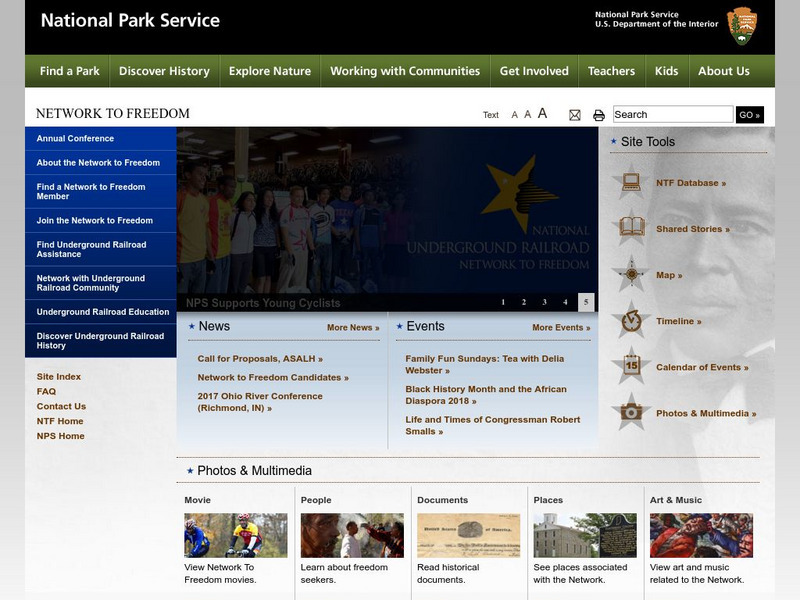
Task: Open the Find a Park menu
Action: pos(69,71)
